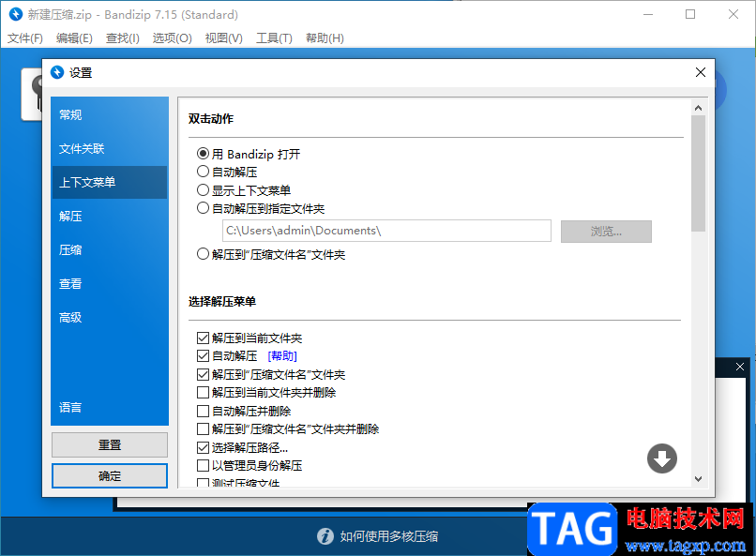Check 自动解压并删除 checkbox
This screenshot has width=756, height=556.
point(203,411)
